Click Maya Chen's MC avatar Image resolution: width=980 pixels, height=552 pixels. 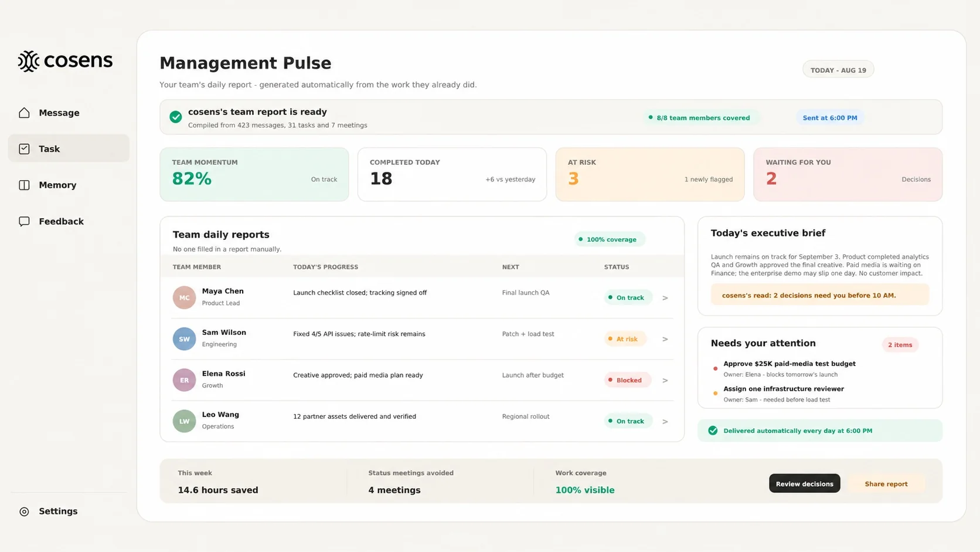[184, 297]
